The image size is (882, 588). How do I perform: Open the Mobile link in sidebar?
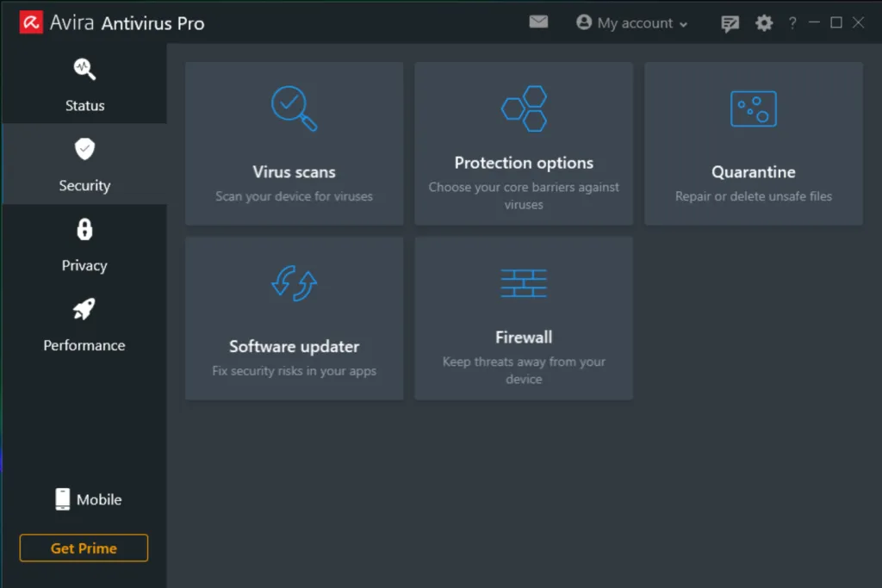(x=88, y=499)
